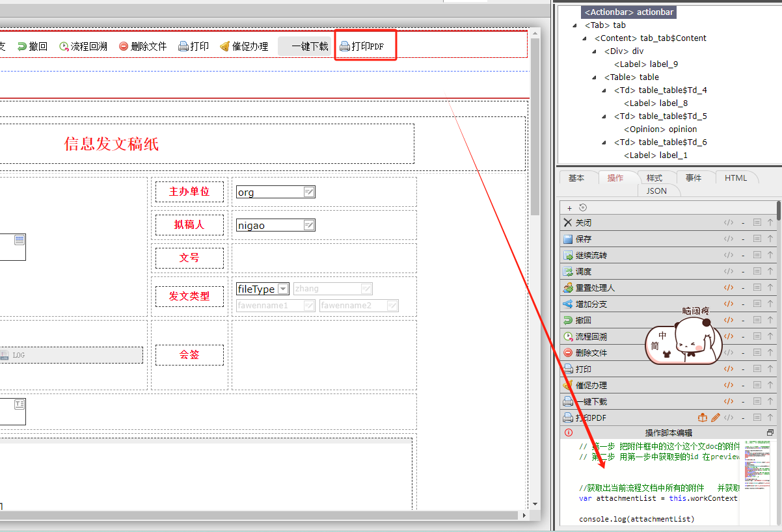Remove the 继续流转 operation with minus
The width and height of the screenshot is (782, 532).
pyautogui.click(x=743, y=255)
